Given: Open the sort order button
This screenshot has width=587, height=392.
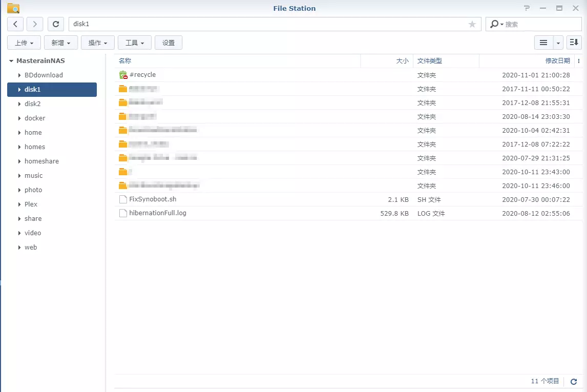Looking at the screenshot, I should tap(574, 43).
